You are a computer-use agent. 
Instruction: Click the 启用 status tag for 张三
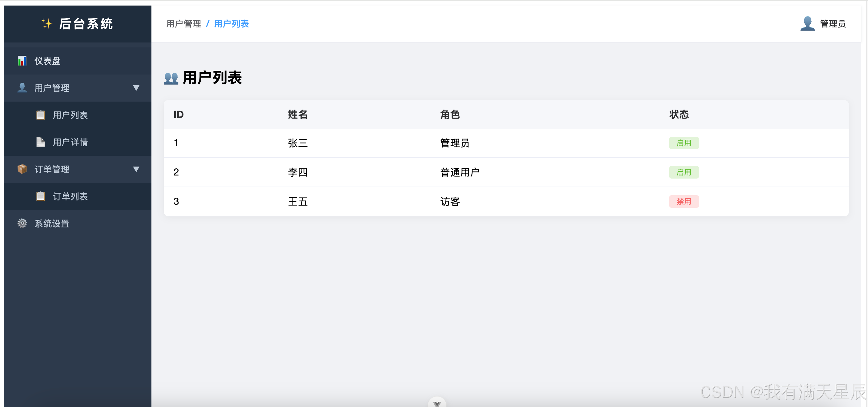(x=684, y=143)
